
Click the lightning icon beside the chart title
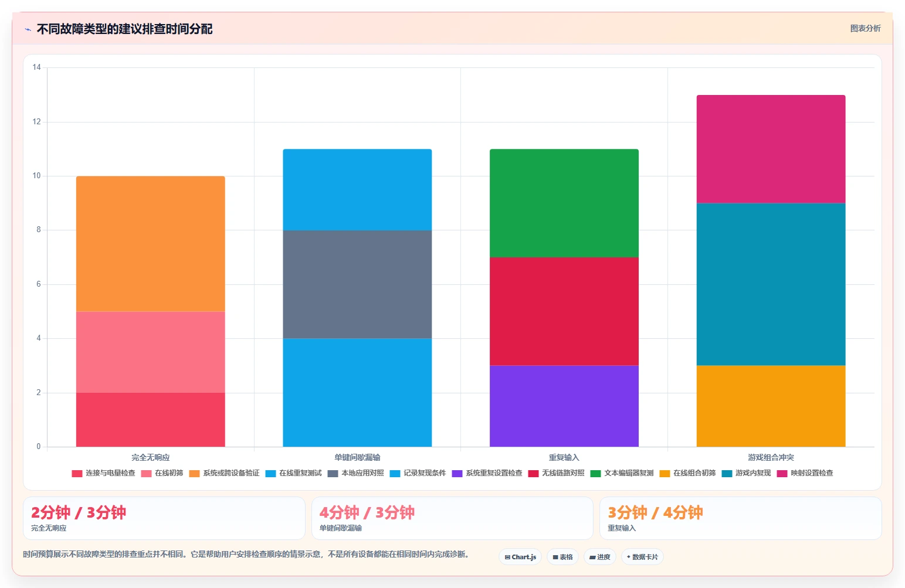click(28, 29)
